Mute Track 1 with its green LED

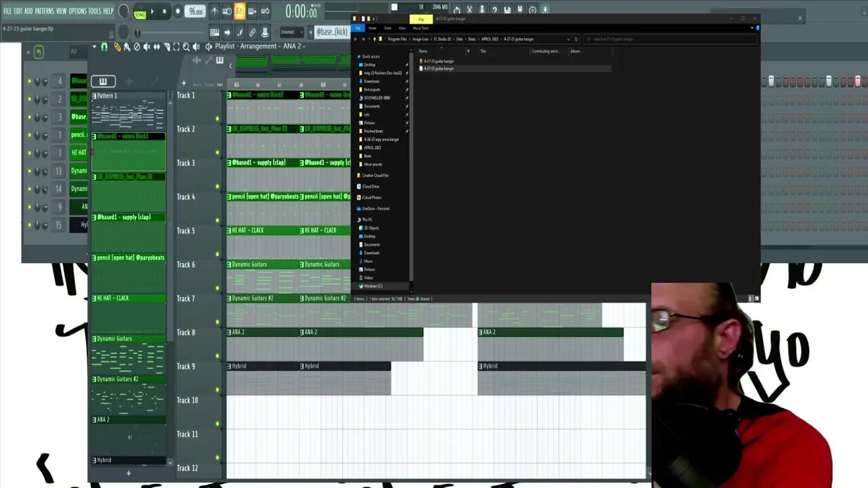pyautogui.click(x=218, y=119)
